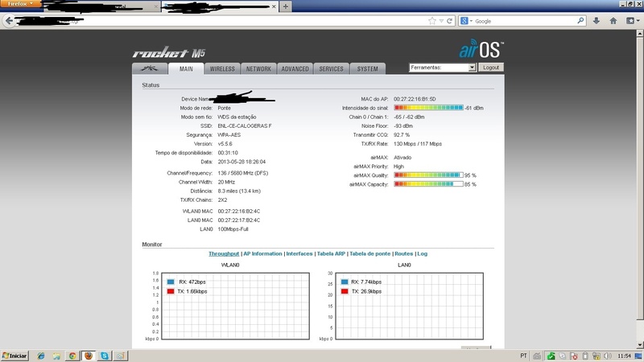Open the ADVANCED tab
This screenshot has height=362, width=644.
coord(295,68)
